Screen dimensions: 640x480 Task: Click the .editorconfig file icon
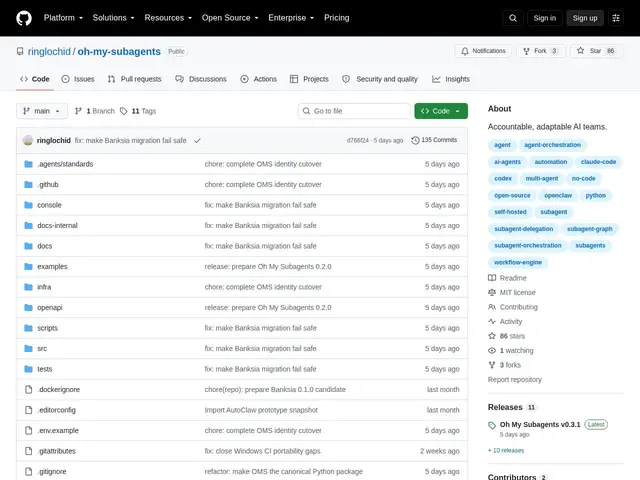(x=28, y=410)
